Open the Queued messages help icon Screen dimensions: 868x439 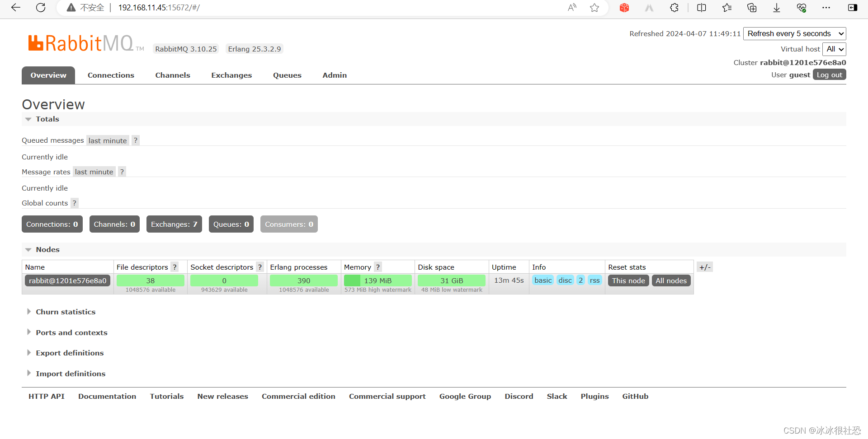coord(135,140)
